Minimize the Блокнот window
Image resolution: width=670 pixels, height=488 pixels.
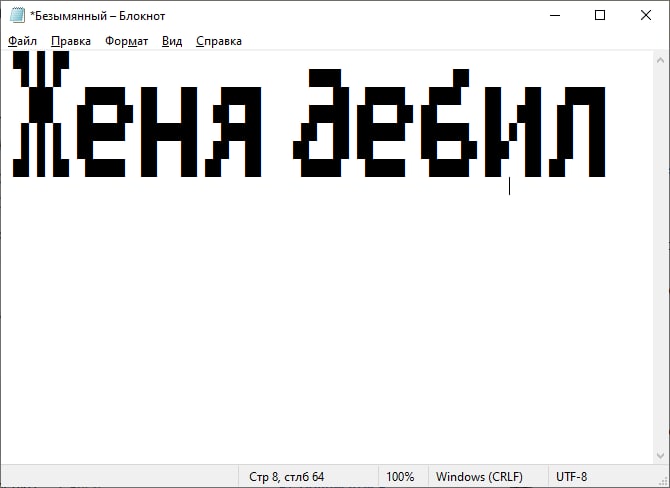555,16
